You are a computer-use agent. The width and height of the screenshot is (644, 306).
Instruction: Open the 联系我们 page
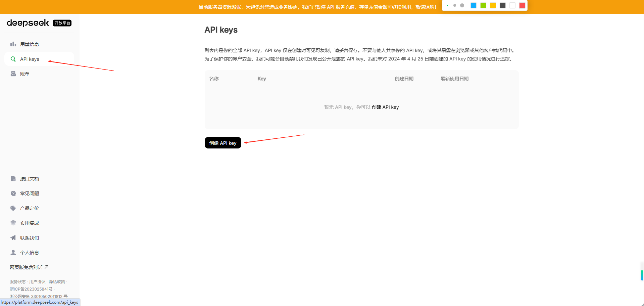pos(39,238)
